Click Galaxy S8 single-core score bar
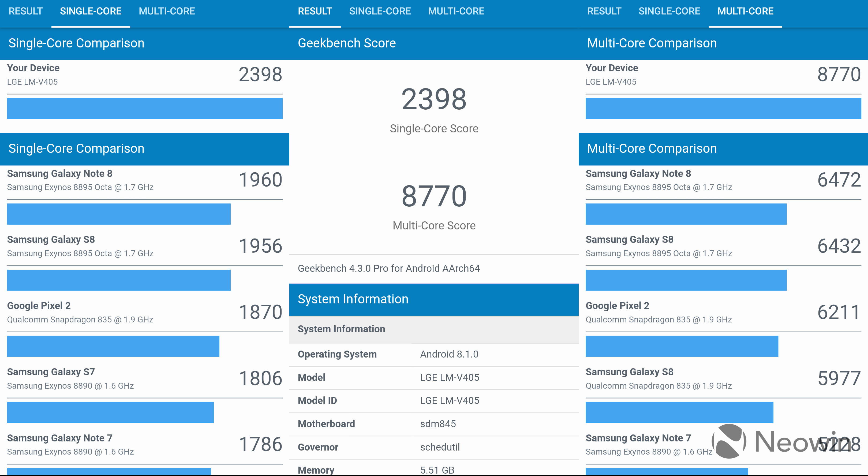This screenshot has height=476, width=868. (x=119, y=280)
